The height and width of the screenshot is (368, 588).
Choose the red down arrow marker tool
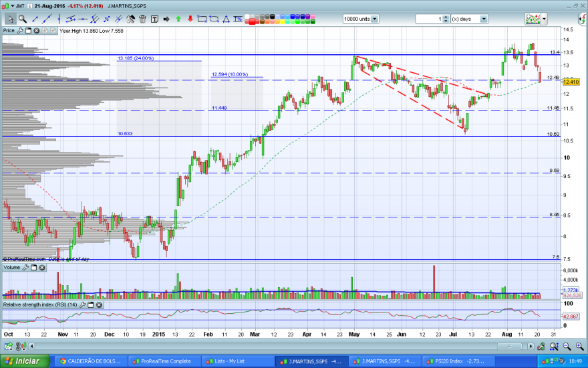[x=190, y=19]
